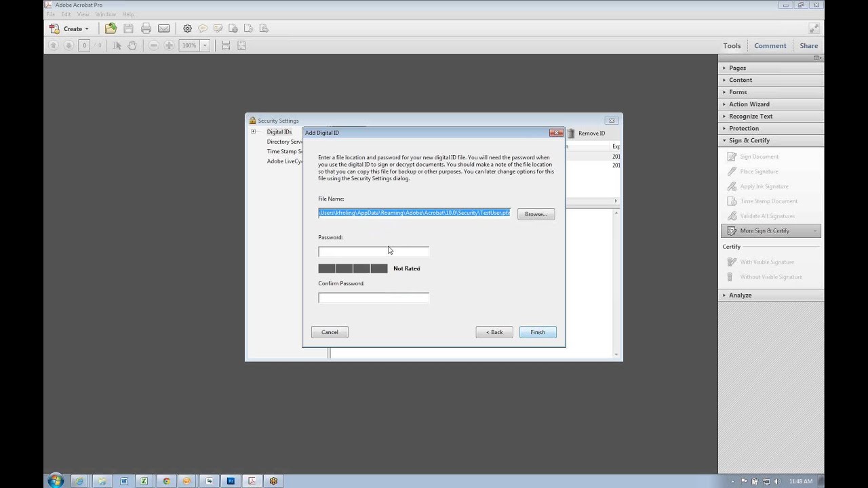Expand the Action Wizard section
This screenshot has width=868, height=488.
[x=770, y=104]
